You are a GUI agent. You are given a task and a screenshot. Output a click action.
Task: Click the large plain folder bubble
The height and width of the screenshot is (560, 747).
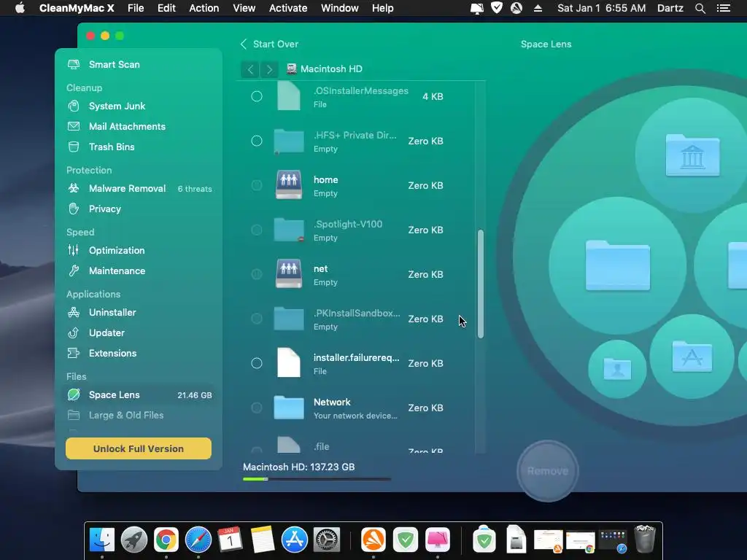[x=617, y=265]
